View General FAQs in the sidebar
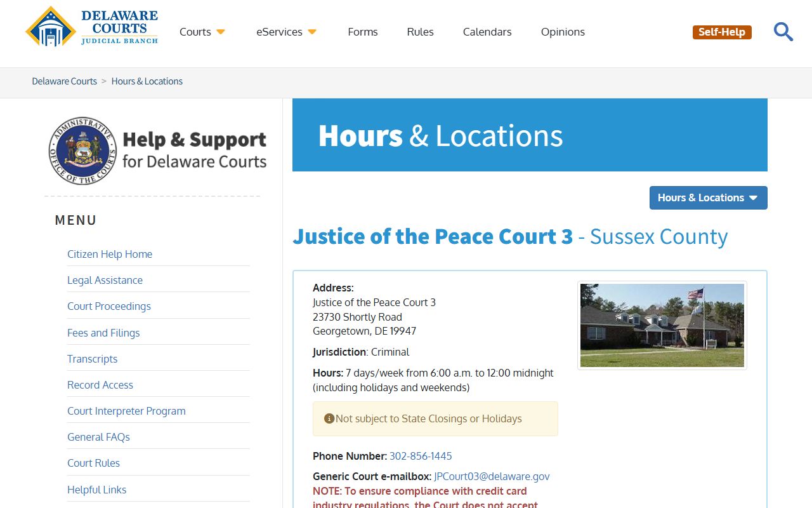The width and height of the screenshot is (812, 508). click(98, 437)
